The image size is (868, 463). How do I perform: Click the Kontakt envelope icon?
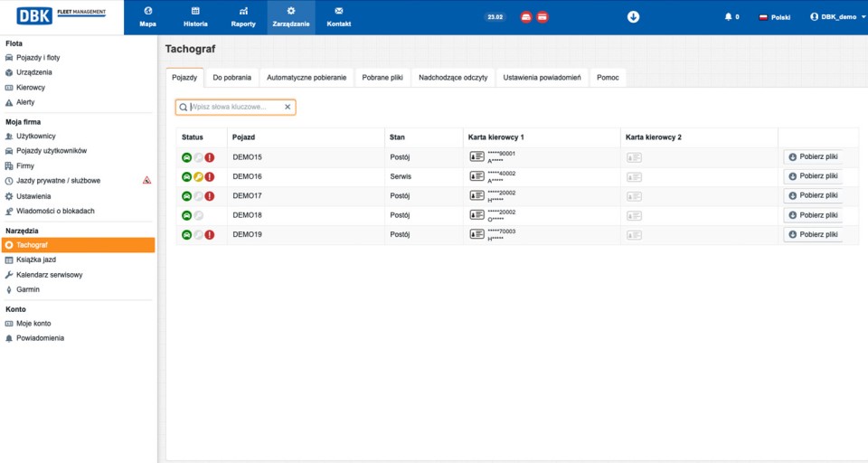338,11
